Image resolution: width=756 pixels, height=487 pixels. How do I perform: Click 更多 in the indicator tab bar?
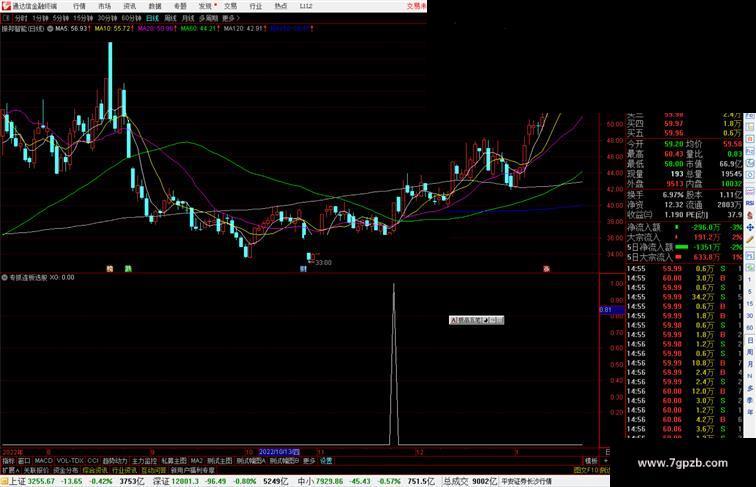(x=309, y=461)
